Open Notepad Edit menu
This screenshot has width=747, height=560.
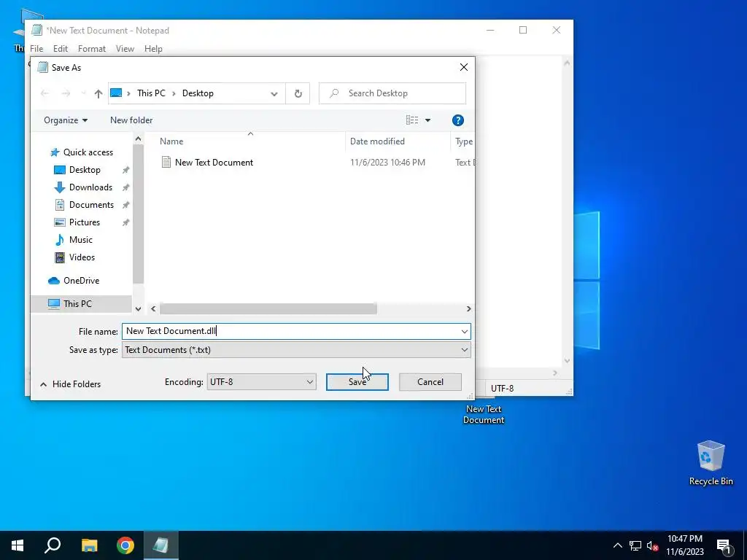click(61, 49)
